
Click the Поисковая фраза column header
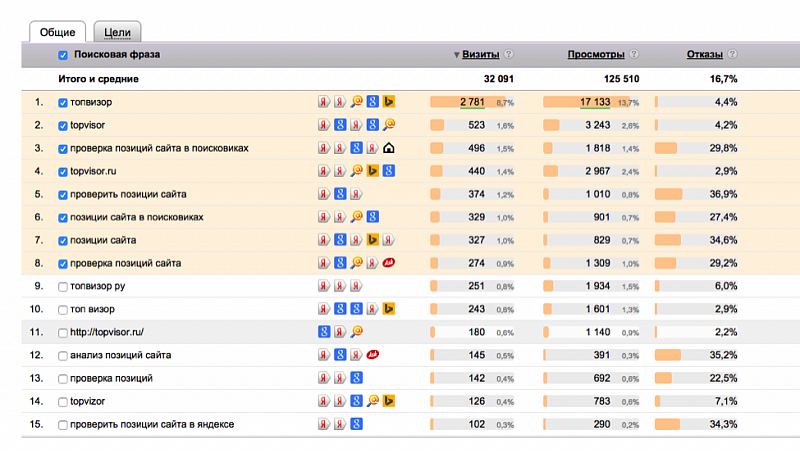tap(117, 54)
